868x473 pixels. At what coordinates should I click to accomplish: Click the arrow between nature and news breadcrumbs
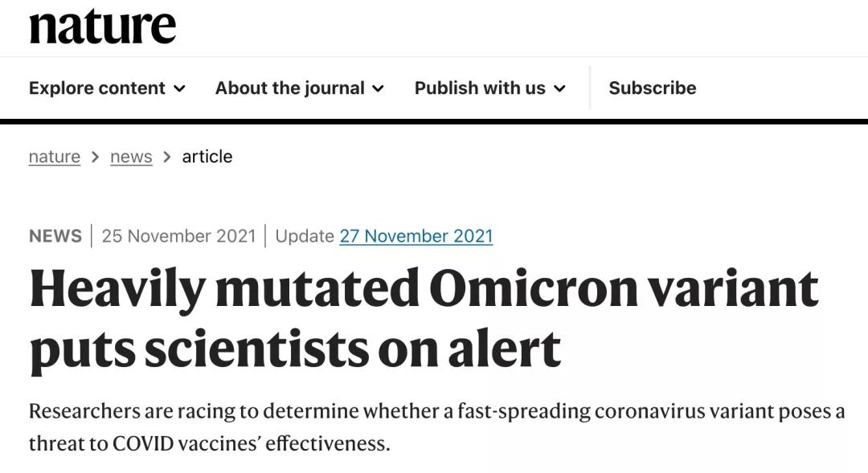(95, 157)
